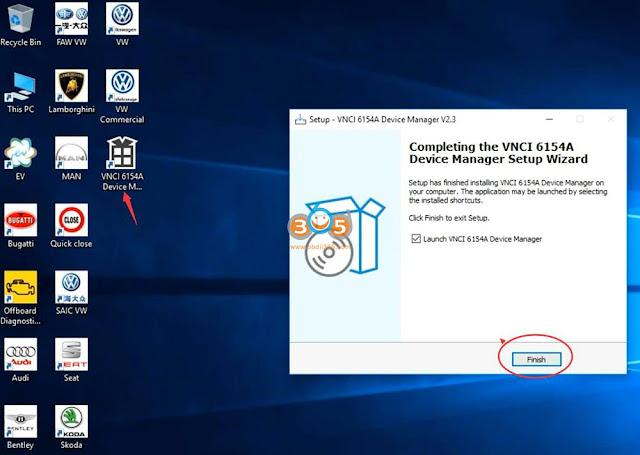Click the 'Completing the VNCI 6154A' heading

click(498, 153)
